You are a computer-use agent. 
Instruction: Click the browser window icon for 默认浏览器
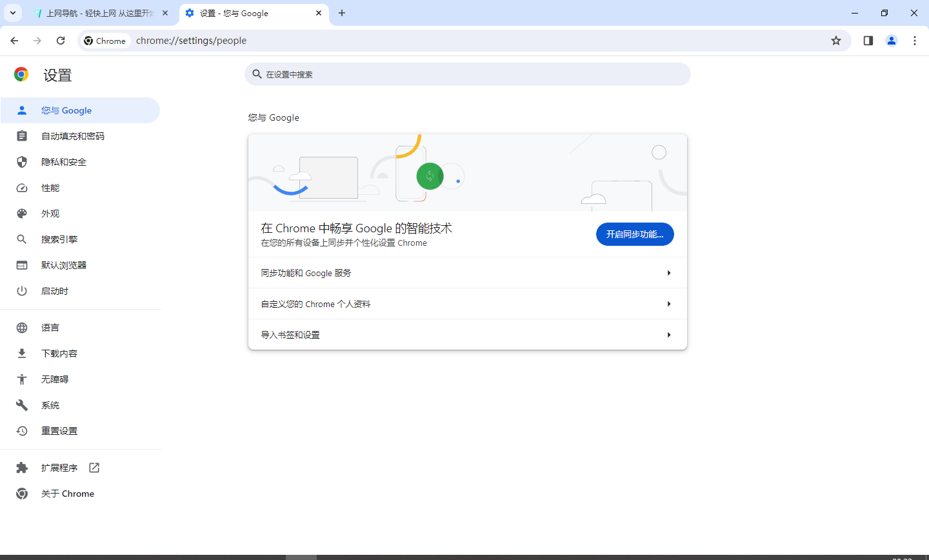tap(22, 265)
